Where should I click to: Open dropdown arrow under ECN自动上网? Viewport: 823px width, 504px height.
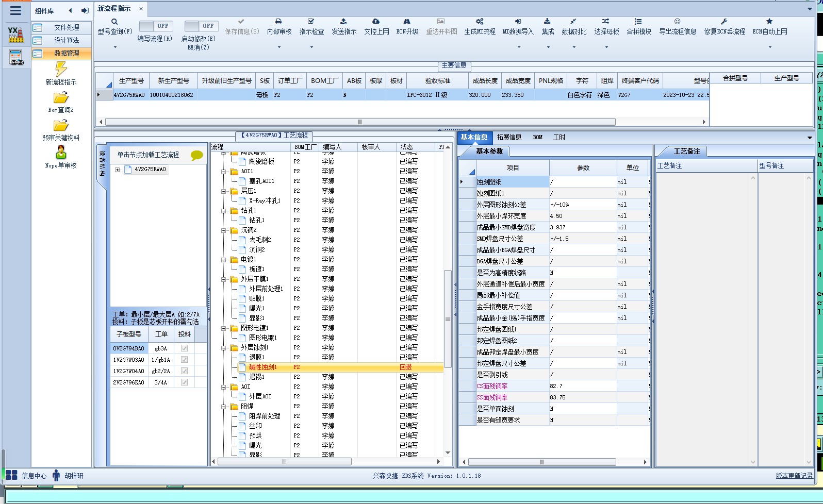[770, 47]
